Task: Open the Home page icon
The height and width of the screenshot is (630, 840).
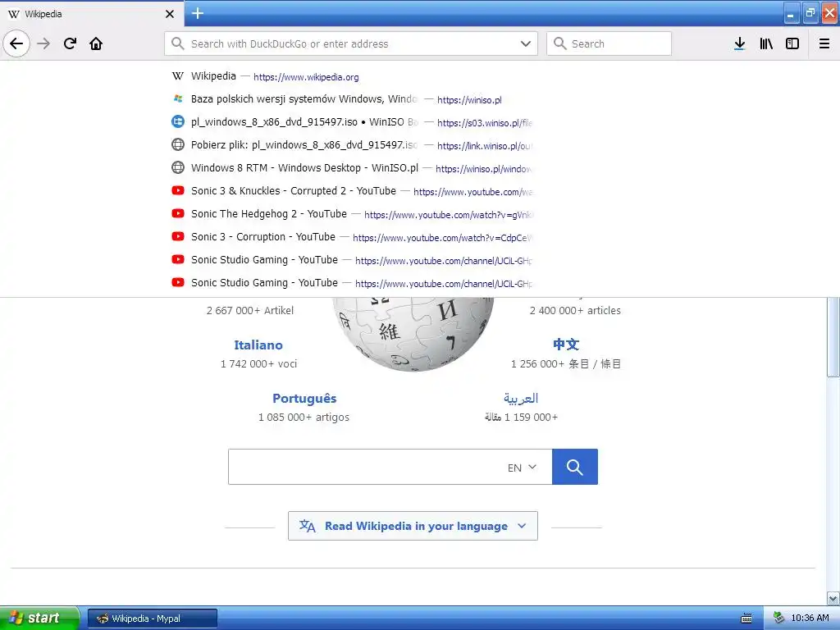Action: click(x=96, y=43)
